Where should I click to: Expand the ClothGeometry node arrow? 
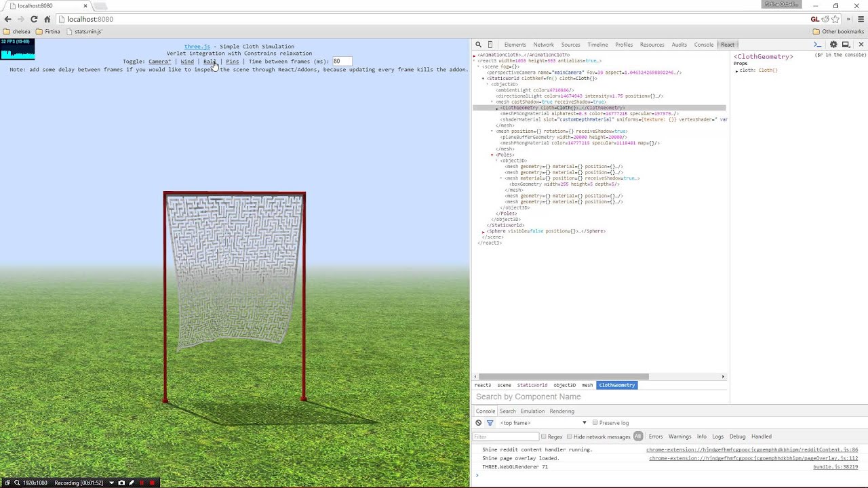(497, 108)
